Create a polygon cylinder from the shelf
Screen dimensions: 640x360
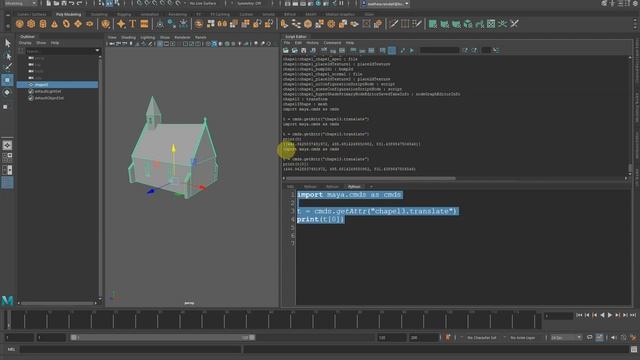[43, 24]
